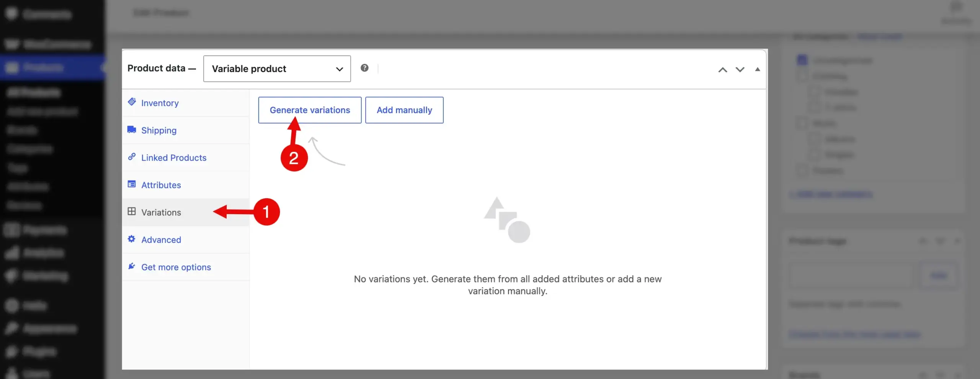
Task: Click the help question mark icon
Action: coord(364,68)
